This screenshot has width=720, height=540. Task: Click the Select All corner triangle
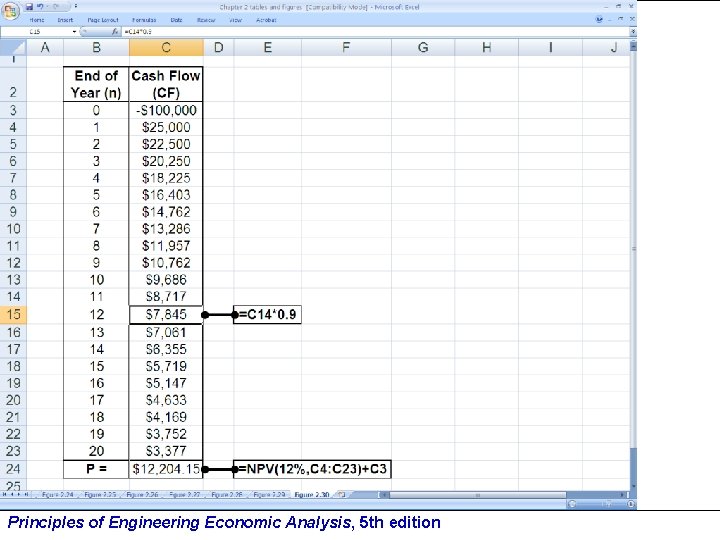click(13, 47)
